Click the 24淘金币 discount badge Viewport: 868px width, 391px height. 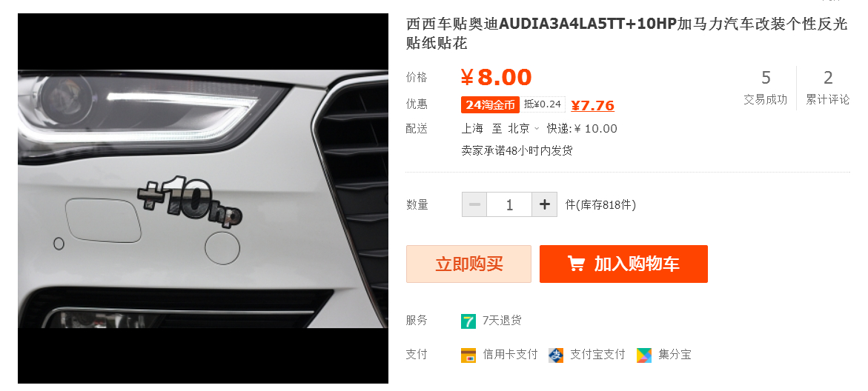[x=491, y=104]
